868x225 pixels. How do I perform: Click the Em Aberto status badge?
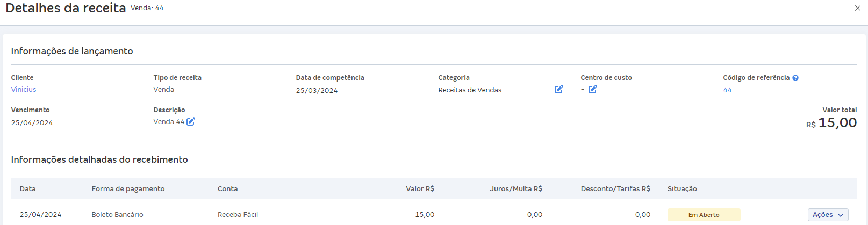point(704,215)
